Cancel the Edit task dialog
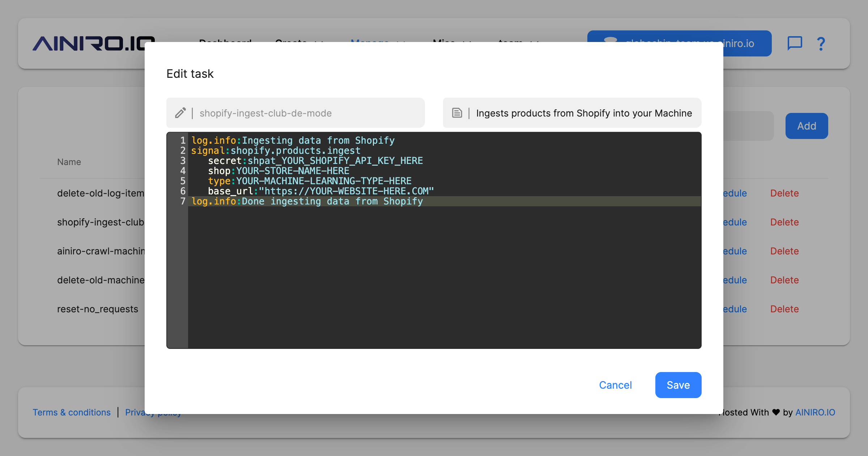 pyautogui.click(x=616, y=385)
